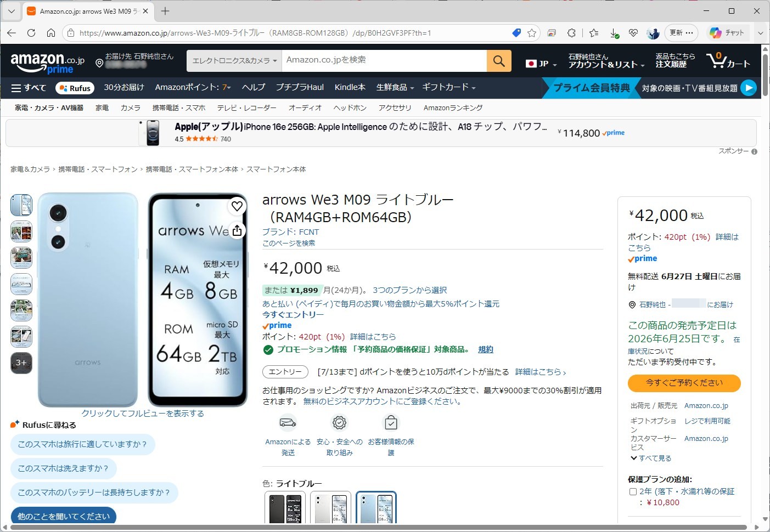The width and height of the screenshot is (770, 532).
Task: Click sponsor info icon near スポンサー
Action: 754,151
